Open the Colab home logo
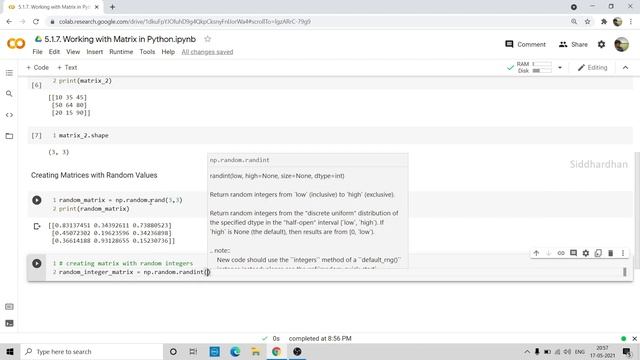Viewport: 640px width, 360px height. 16,43
